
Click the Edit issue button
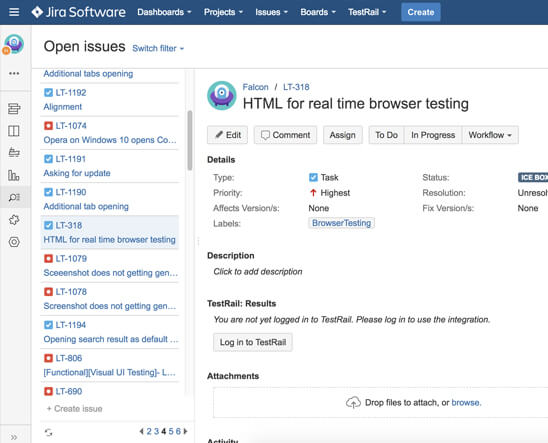(228, 135)
